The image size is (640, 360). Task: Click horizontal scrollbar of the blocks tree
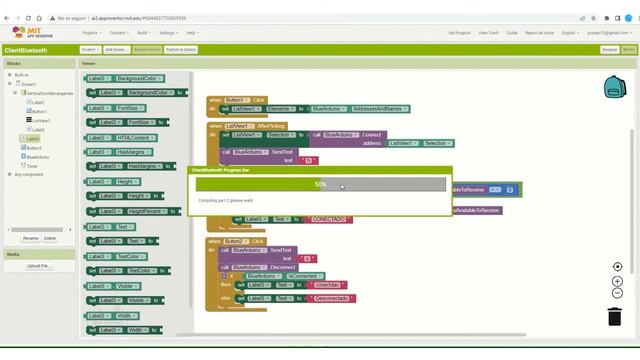37,230
